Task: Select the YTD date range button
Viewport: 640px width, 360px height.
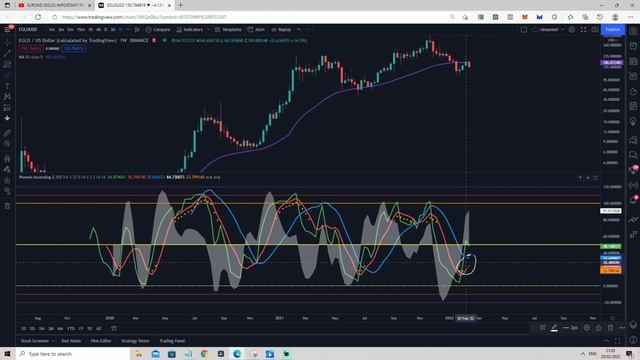Action: [71, 329]
